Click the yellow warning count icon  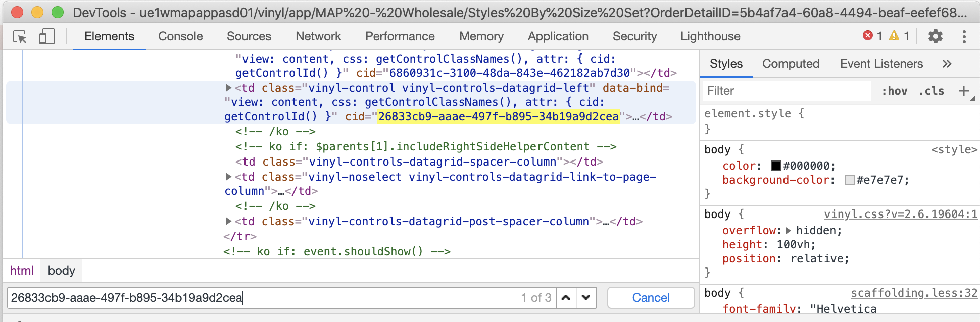point(894,36)
